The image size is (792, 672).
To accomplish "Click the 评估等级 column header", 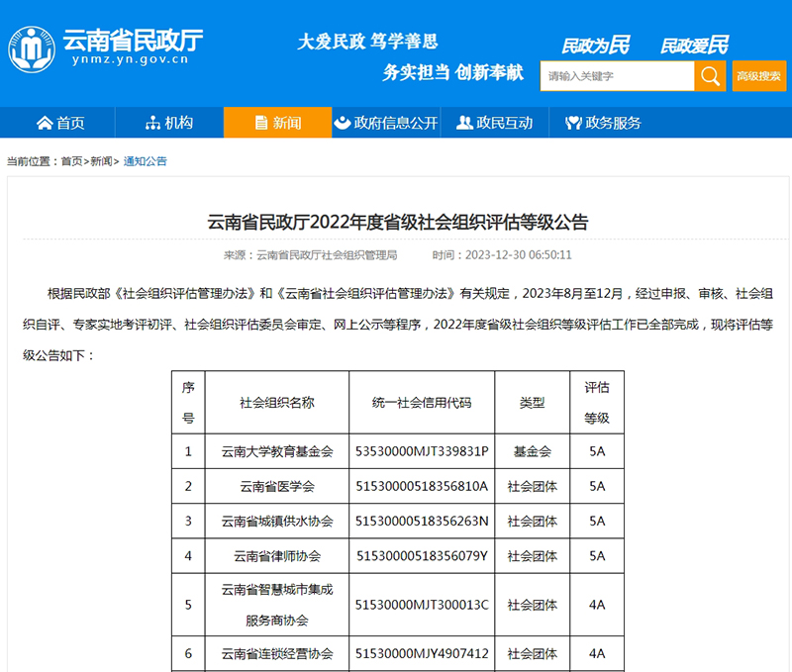I will click(597, 403).
